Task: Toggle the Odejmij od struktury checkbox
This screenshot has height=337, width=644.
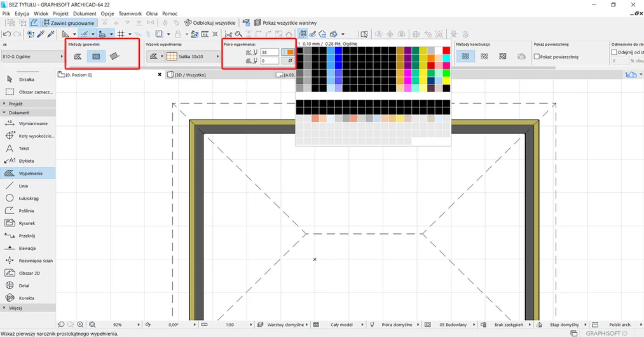Action: point(614,52)
